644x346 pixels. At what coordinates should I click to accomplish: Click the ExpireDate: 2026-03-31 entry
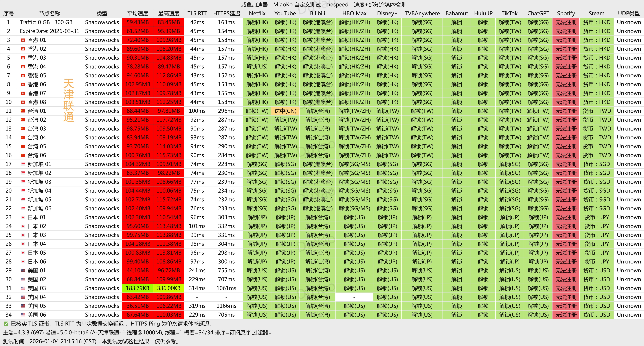[x=50, y=31]
